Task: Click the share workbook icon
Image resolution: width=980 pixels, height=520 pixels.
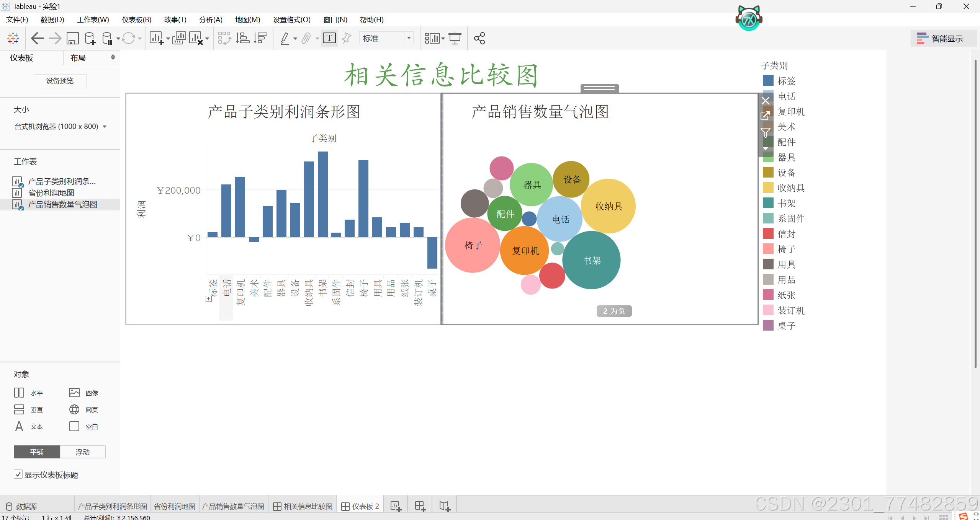Action: coord(479,38)
